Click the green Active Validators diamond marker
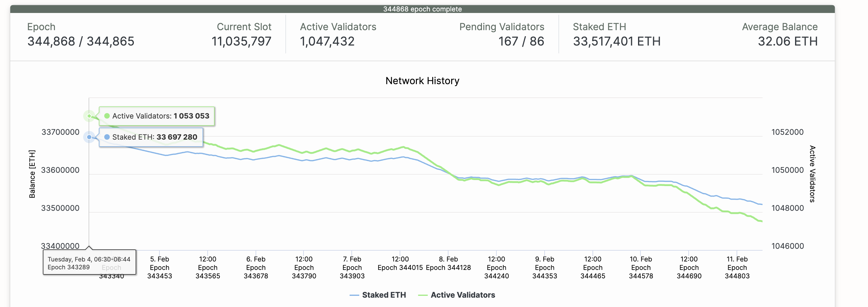The height and width of the screenshot is (307, 868). (x=89, y=116)
